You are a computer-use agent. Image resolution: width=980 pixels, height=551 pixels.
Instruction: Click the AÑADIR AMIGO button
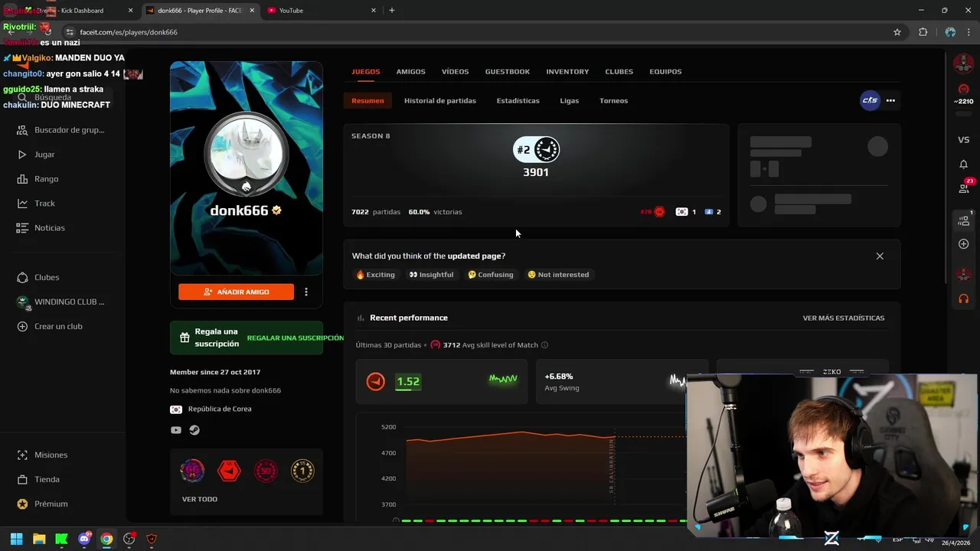point(236,292)
